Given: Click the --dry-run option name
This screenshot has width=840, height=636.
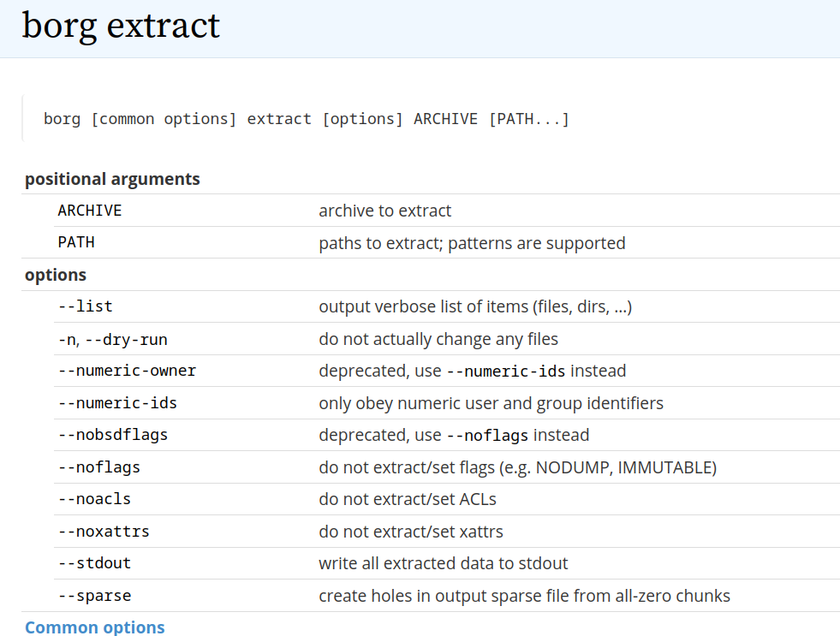Looking at the screenshot, I should coord(126,339).
